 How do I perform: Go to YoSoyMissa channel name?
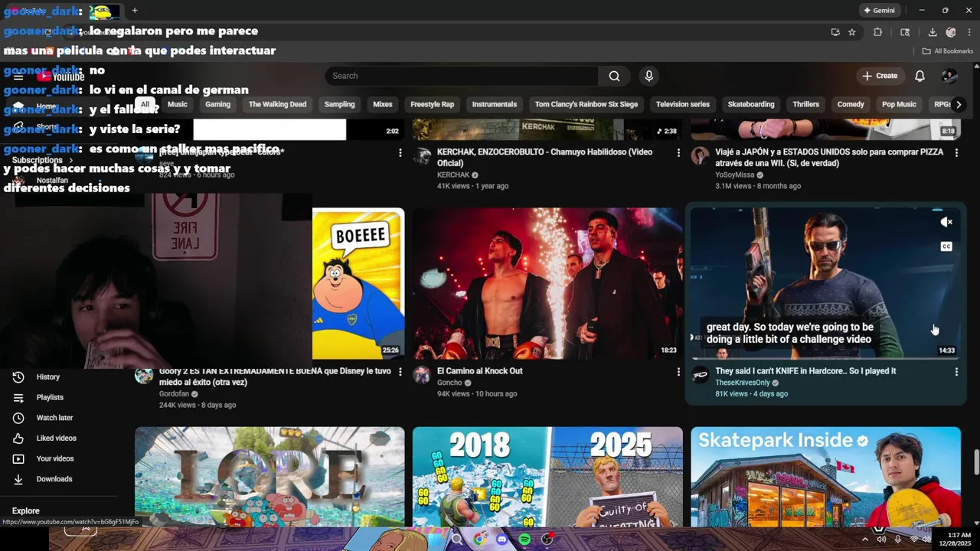(734, 175)
